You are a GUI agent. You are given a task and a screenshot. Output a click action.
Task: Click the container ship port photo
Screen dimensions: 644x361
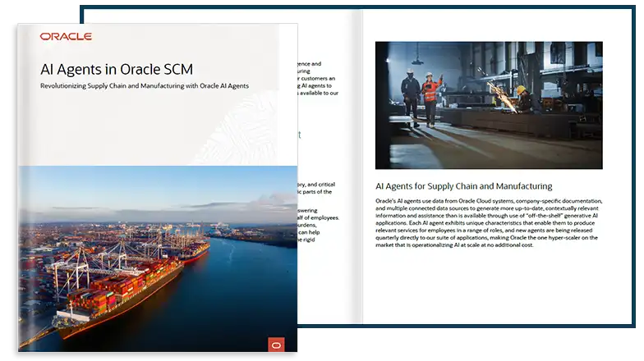click(158, 259)
